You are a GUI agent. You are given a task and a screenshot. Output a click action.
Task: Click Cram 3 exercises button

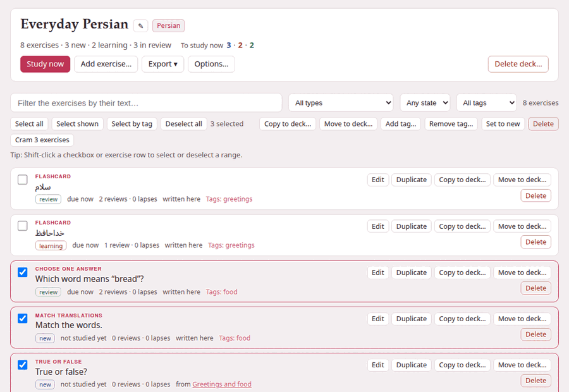click(42, 140)
